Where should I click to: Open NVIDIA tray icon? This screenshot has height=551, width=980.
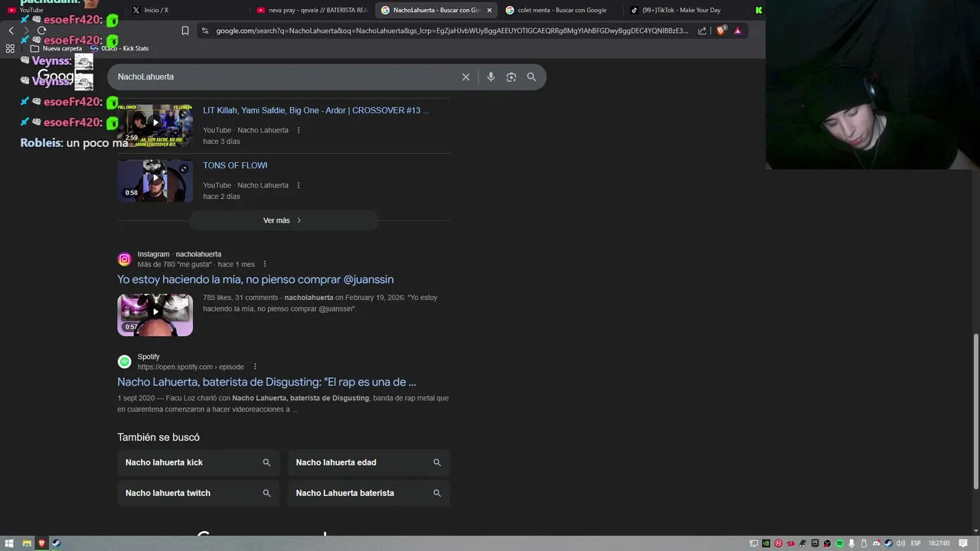(766, 543)
